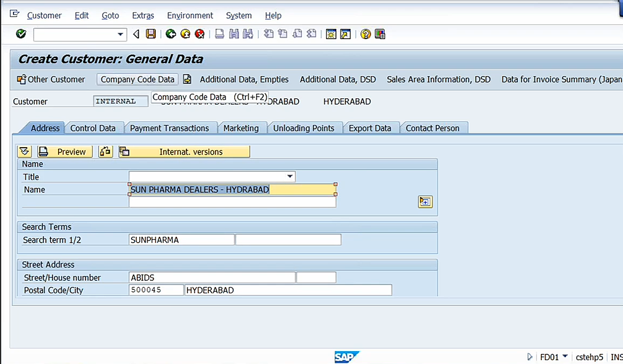Switch to the Payment Transactions tab
This screenshot has width=623, height=364.
click(169, 128)
